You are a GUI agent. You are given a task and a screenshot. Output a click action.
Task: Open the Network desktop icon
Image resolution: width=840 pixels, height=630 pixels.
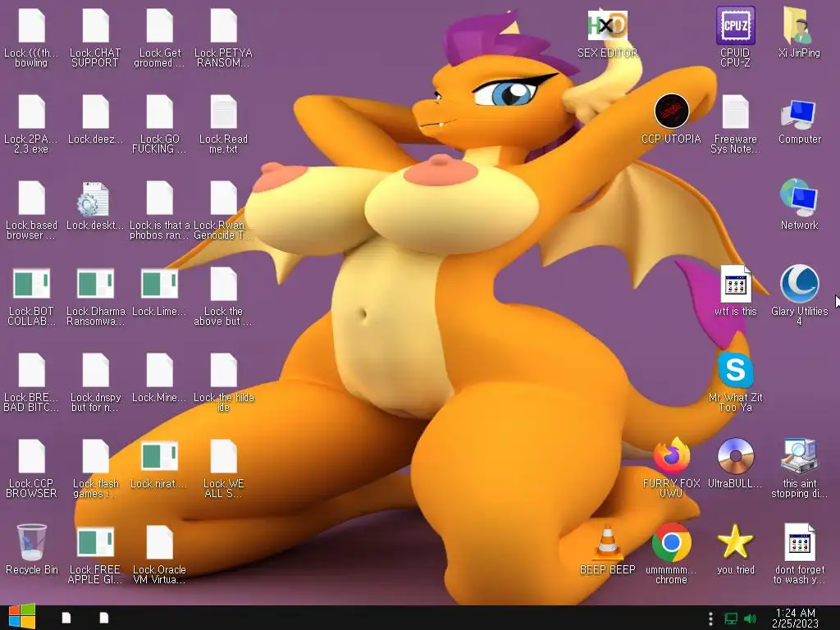point(799,199)
